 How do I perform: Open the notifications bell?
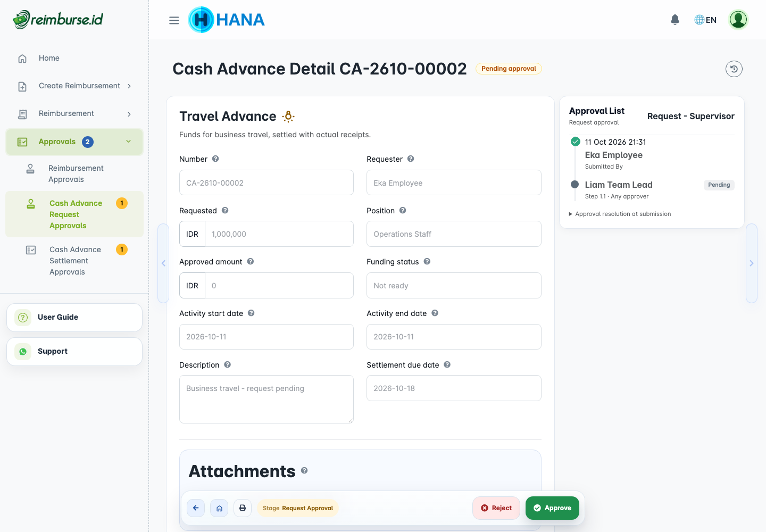[x=675, y=20]
